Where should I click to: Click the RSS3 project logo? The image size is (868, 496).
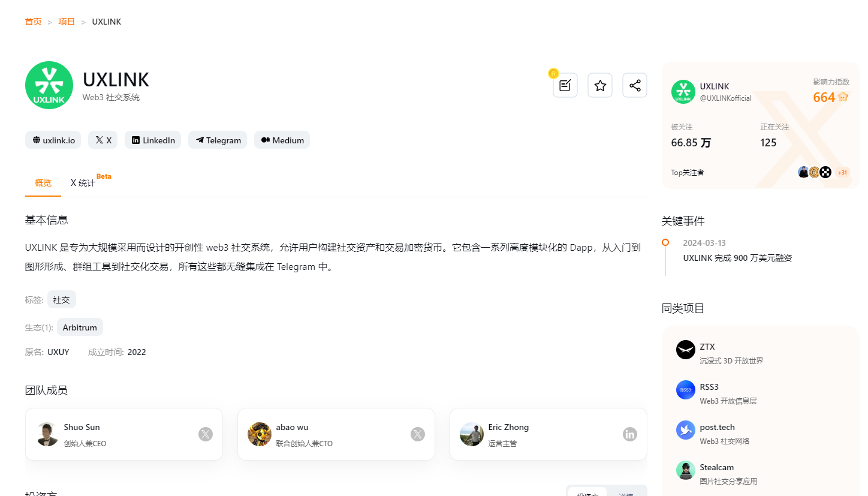click(x=686, y=390)
